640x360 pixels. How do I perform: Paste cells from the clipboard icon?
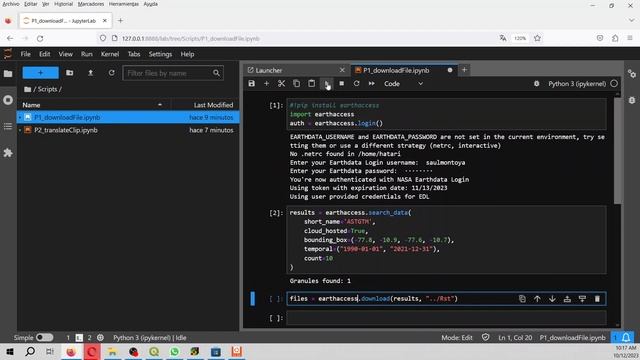pos(311,84)
